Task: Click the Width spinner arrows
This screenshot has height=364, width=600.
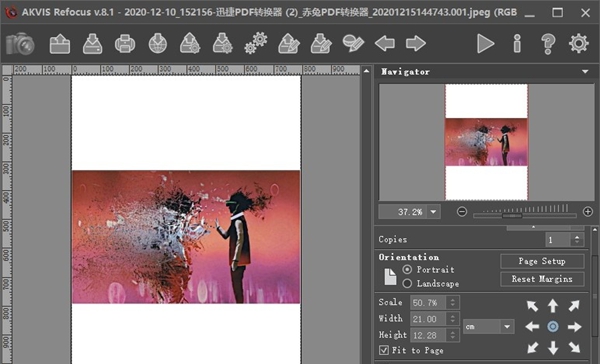Action: click(453, 318)
